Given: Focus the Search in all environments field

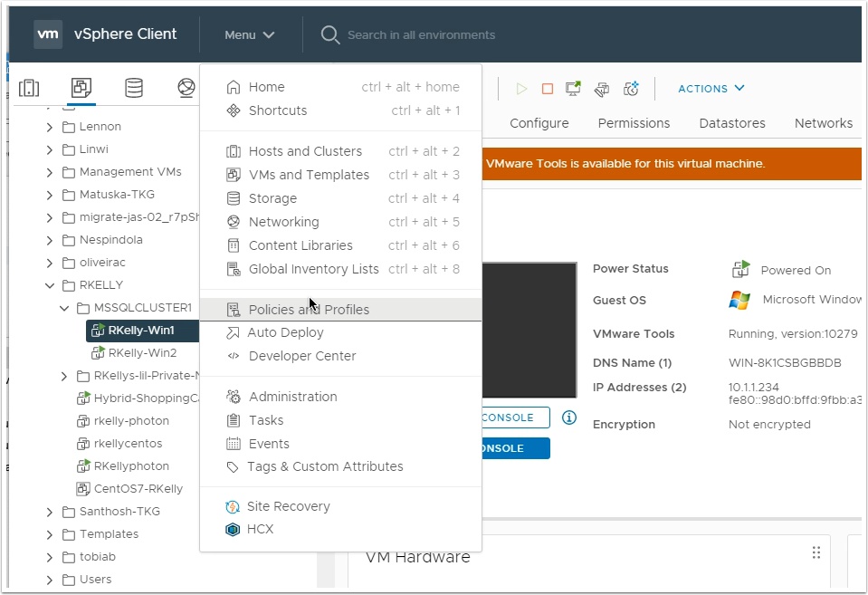Looking at the screenshot, I should click(x=421, y=35).
